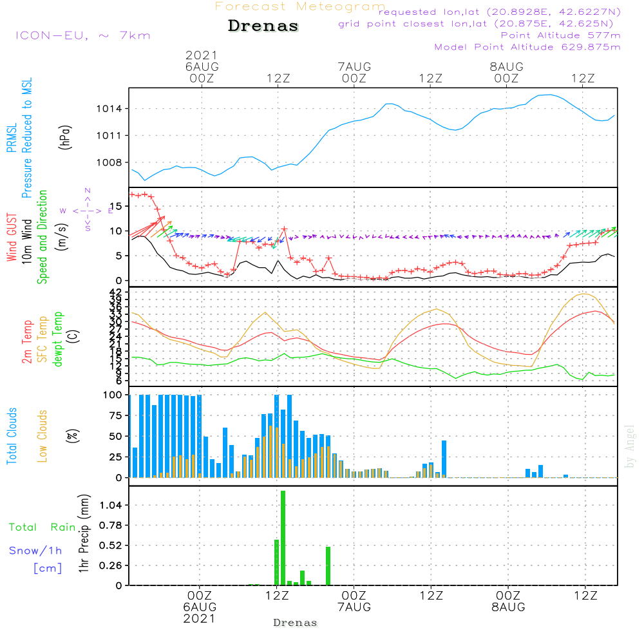Viewport: 644px width, 644px height.
Task: Click the 'Forecast Meteogram' heading
Action: 300,6
